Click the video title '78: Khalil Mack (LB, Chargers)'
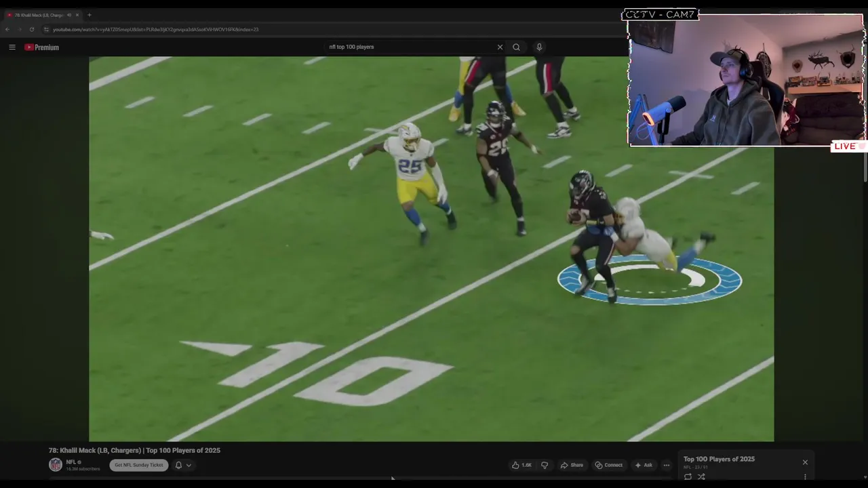868x488 pixels. tap(134, 450)
